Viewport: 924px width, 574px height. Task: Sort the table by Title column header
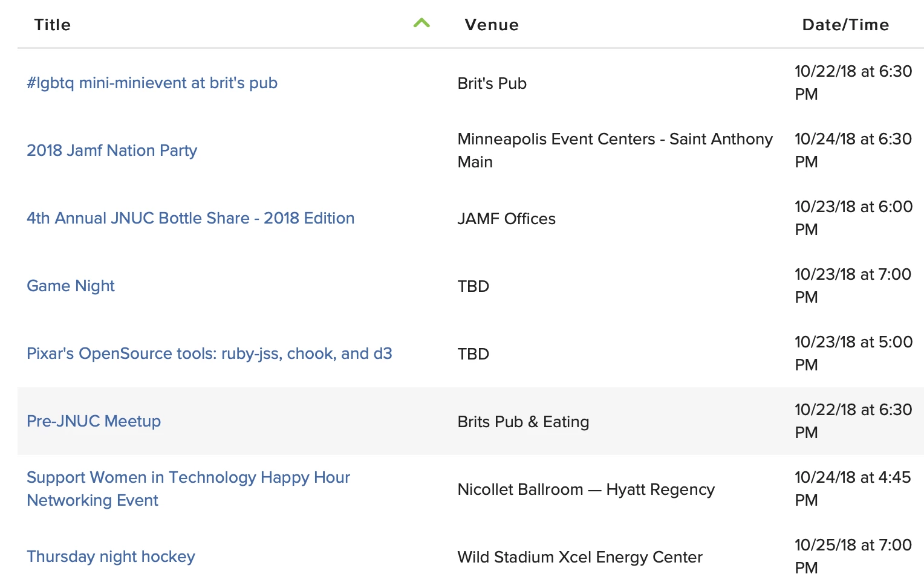point(53,25)
